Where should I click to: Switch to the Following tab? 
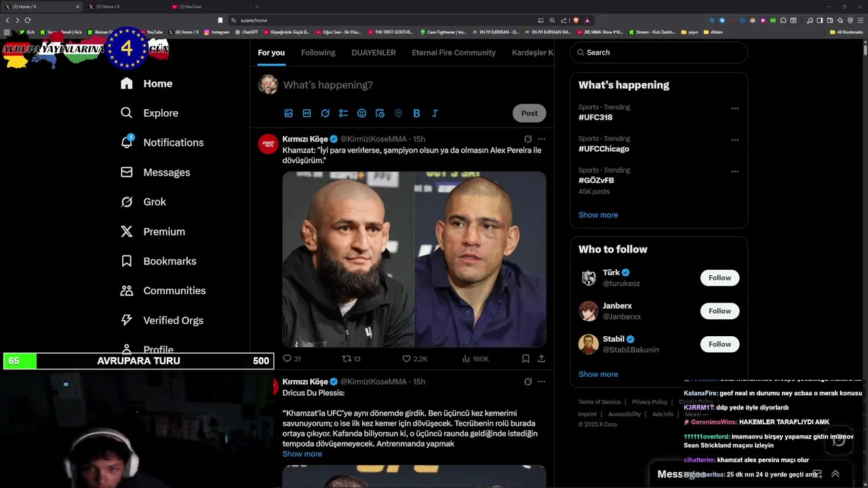point(318,53)
